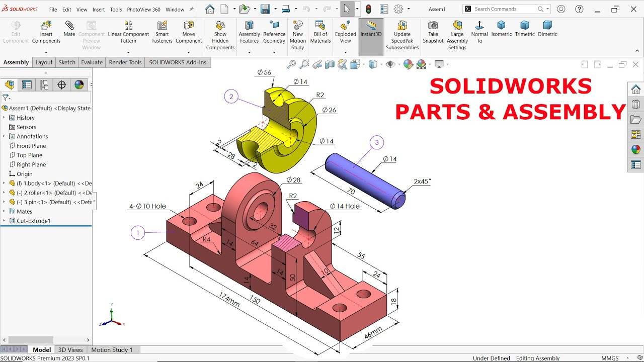This screenshot has height=362, width=644.
Task: Click the Exploded View tool
Action: (x=346, y=33)
